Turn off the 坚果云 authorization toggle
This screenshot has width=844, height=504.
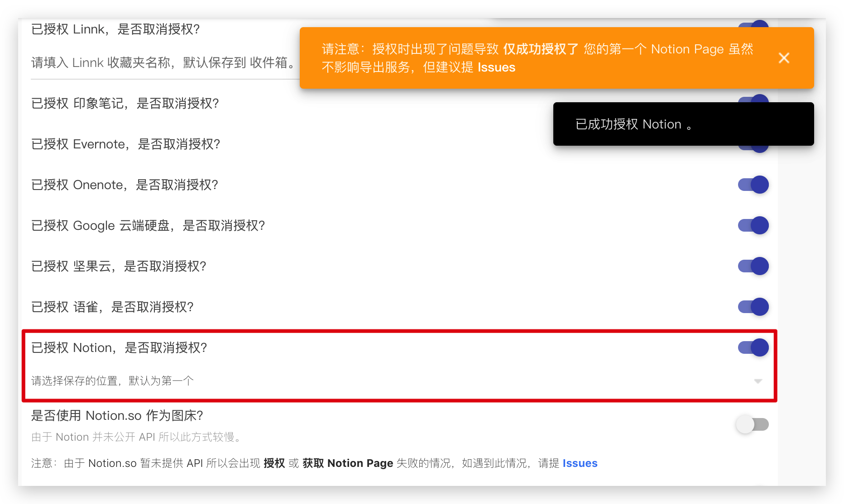753,266
